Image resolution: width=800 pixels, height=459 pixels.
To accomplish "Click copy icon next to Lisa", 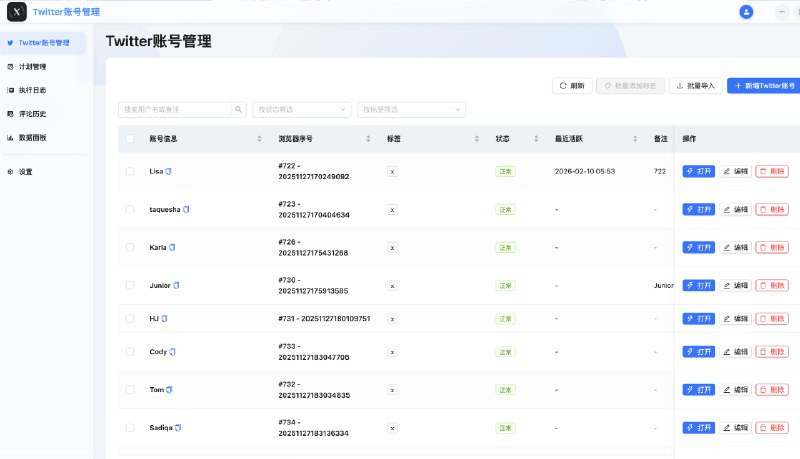I will [x=169, y=172].
